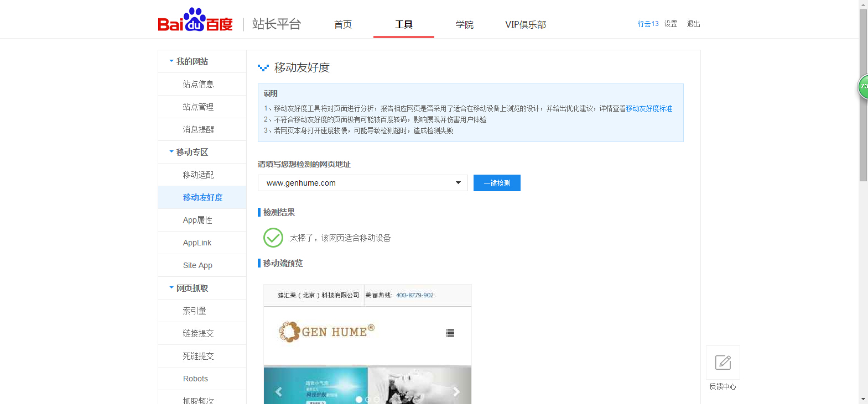
Task: Open the 学院 tab
Action: 465,24
